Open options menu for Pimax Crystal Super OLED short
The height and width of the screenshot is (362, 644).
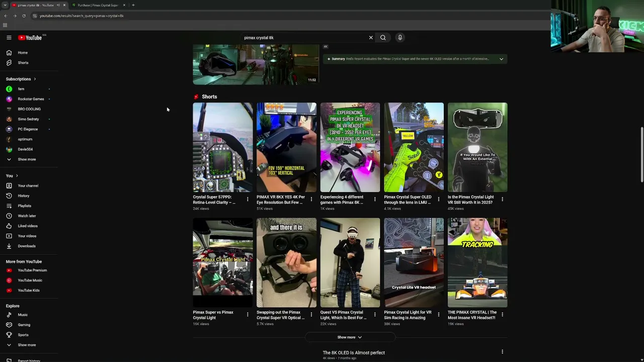pyautogui.click(x=438, y=199)
